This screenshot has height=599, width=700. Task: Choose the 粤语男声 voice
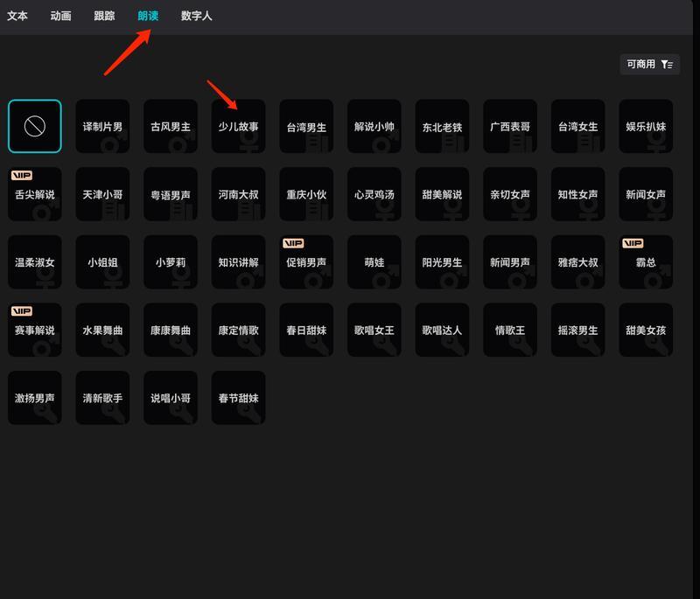click(x=171, y=194)
